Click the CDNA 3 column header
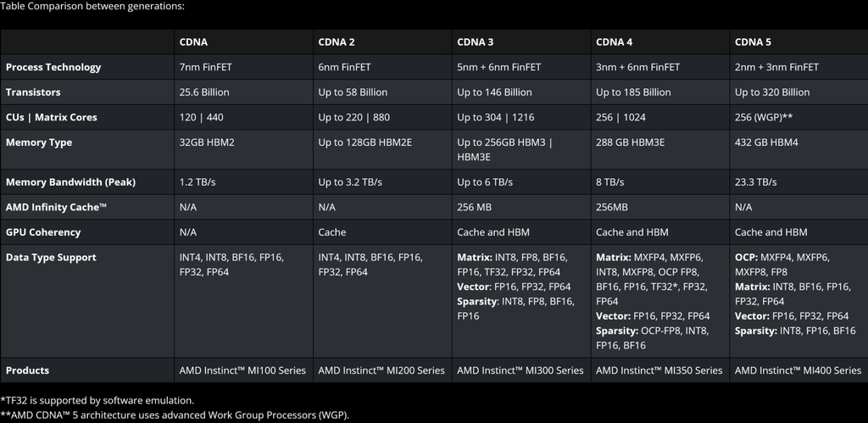868x423 pixels. pyautogui.click(x=475, y=42)
